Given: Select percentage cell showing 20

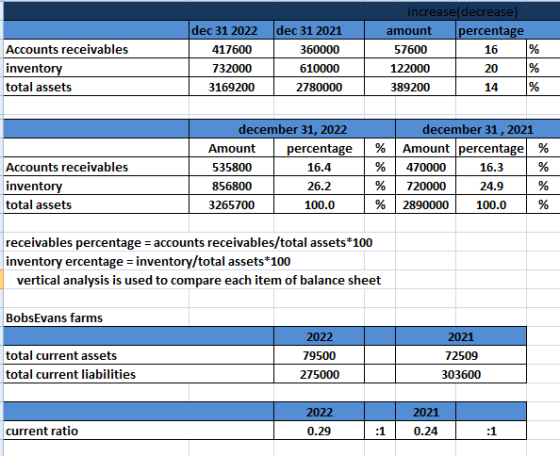Looking at the screenshot, I should coord(491,68).
